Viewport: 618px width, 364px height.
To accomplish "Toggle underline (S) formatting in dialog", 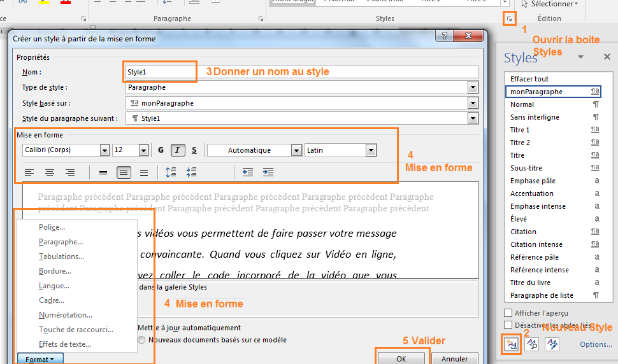I will point(194,150).
